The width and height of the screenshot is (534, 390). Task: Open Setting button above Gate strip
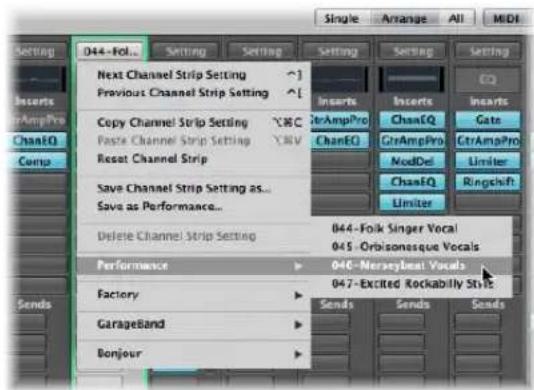coord(488,51)
